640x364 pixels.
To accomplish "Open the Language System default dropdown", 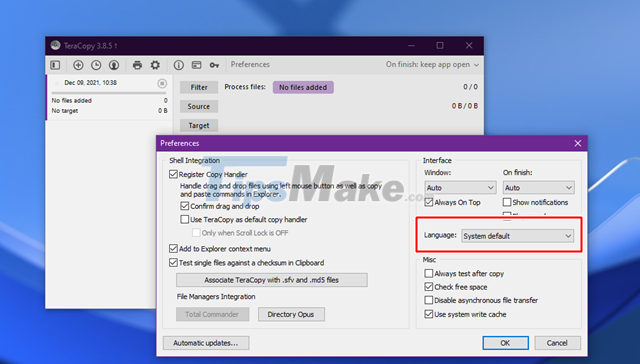I will [x=517, y=236].
